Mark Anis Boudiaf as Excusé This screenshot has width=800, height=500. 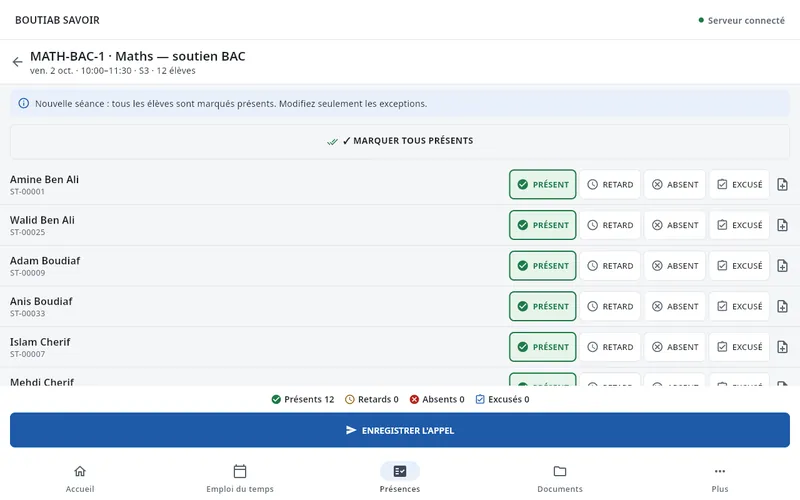point(739,306)
